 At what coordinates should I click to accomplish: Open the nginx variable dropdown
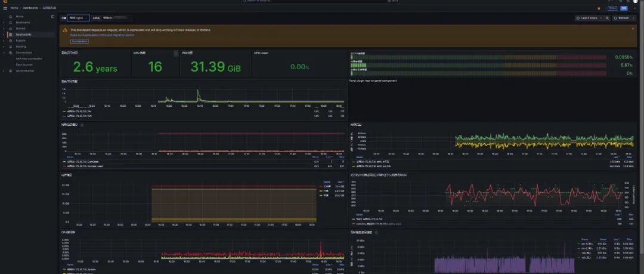click(x=78, y=18)
